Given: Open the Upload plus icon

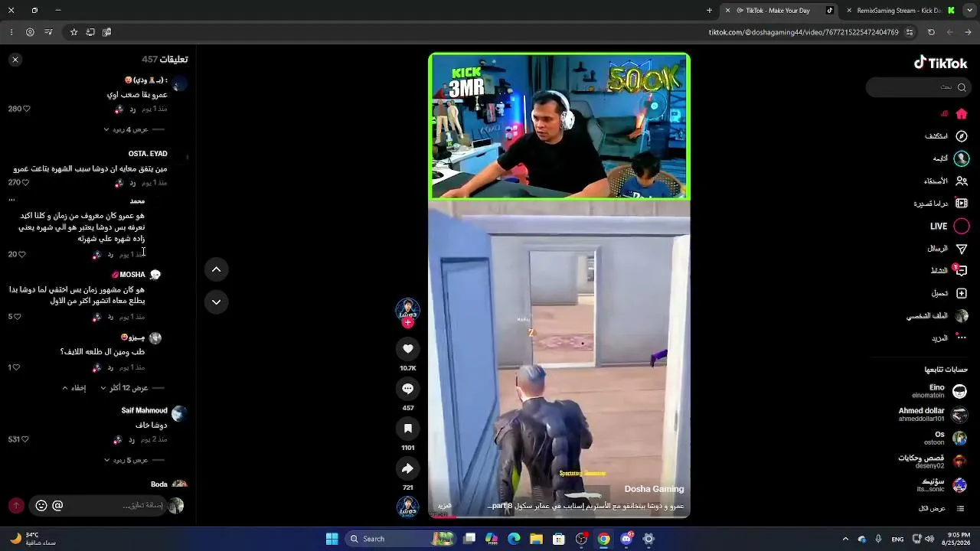Looking at the screenshot, I should point(962,293).
